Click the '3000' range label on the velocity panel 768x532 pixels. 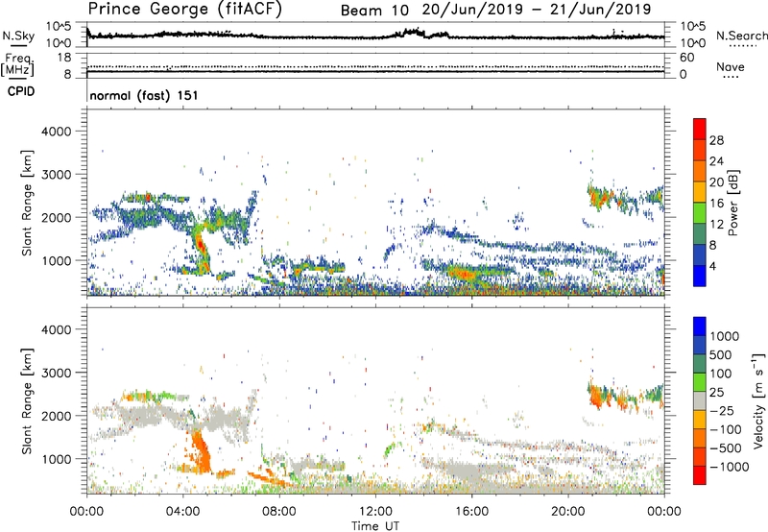57,373
